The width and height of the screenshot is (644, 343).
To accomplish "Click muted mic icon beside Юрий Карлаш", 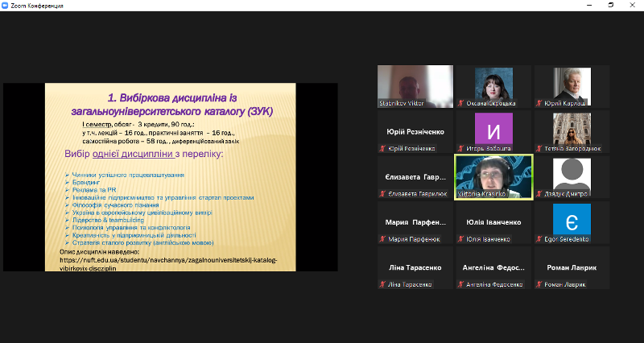I will 539,103.
